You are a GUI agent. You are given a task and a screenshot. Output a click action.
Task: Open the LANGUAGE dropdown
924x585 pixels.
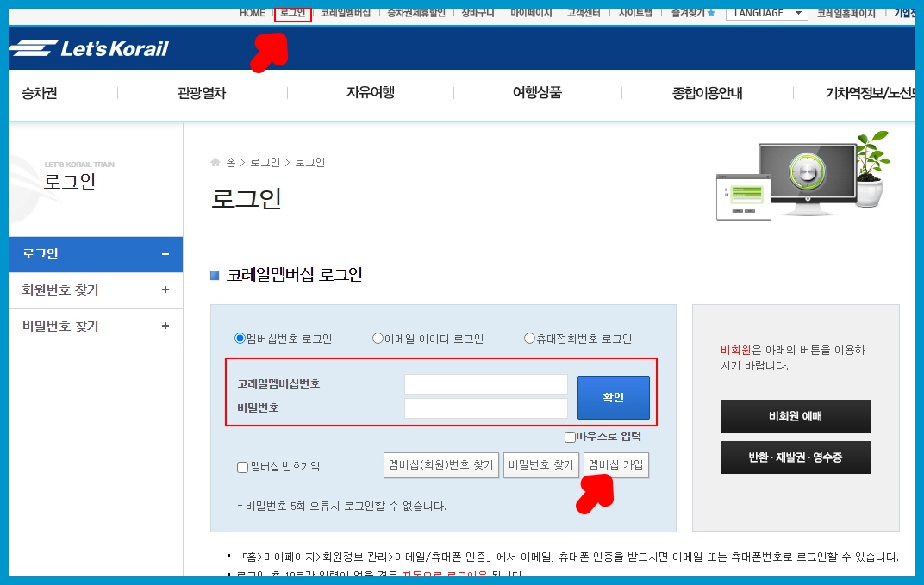click(766, 13)
